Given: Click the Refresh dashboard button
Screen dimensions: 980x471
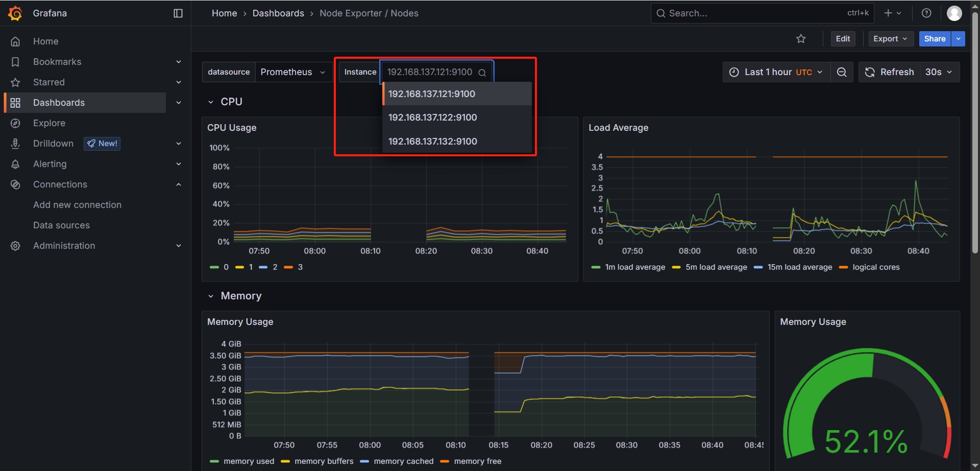Looking at the screenshot, I should pyautogui.click(x=889, y=72).
